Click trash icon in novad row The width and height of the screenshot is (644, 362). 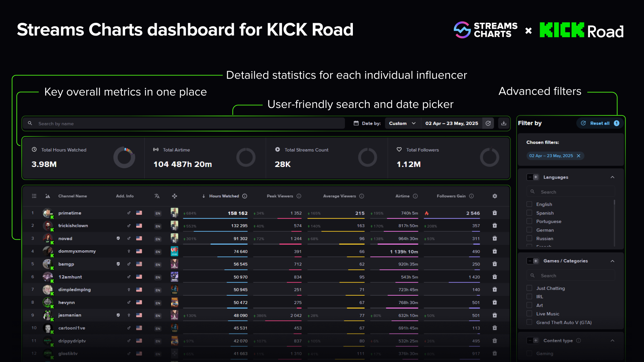point(494,238)
